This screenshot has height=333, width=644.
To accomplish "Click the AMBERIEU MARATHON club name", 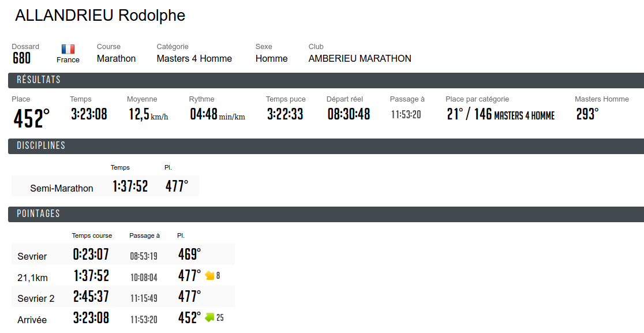I will (360, 59).
